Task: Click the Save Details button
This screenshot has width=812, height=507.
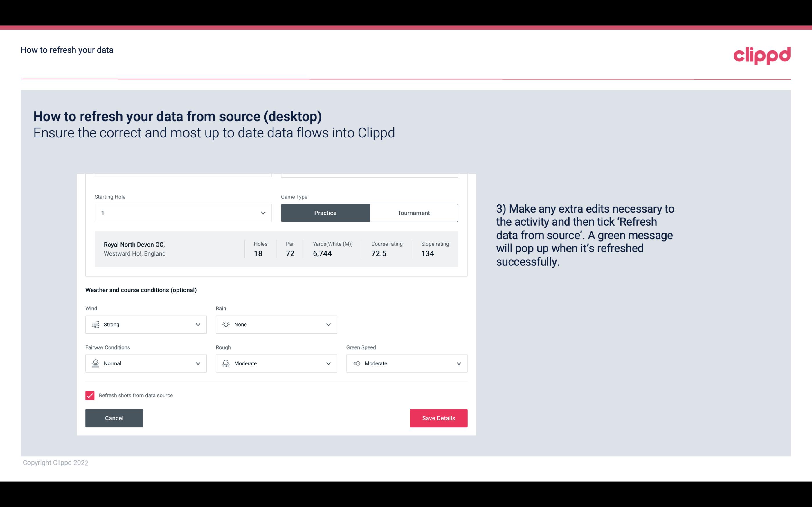Action: point(438,418)
